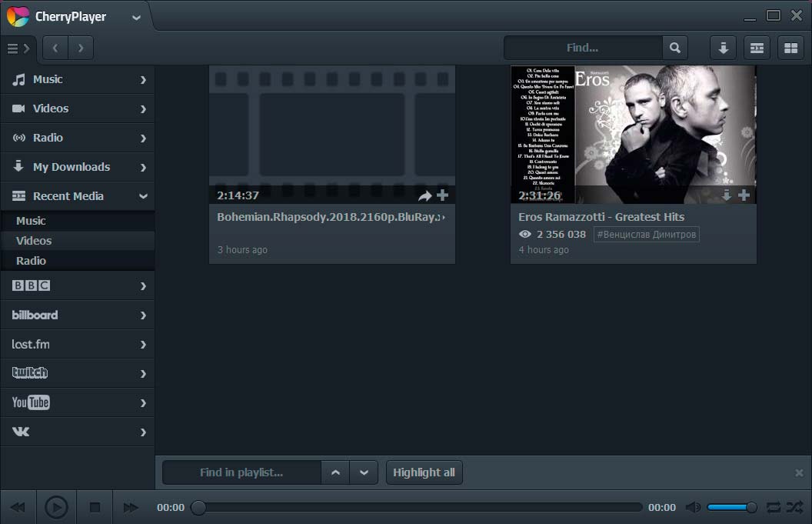Select Recent Media in sidebar
Viewport: 812px width, 524px height.
coord(78,196)
